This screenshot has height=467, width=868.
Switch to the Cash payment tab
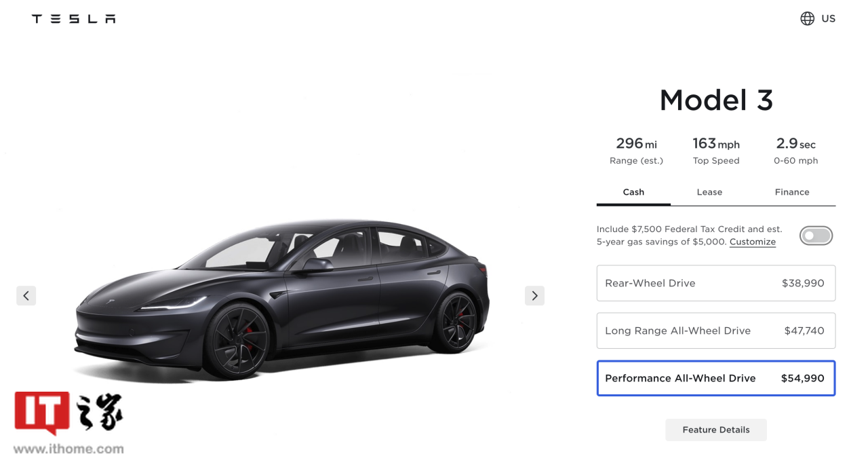tap(633, 192)
